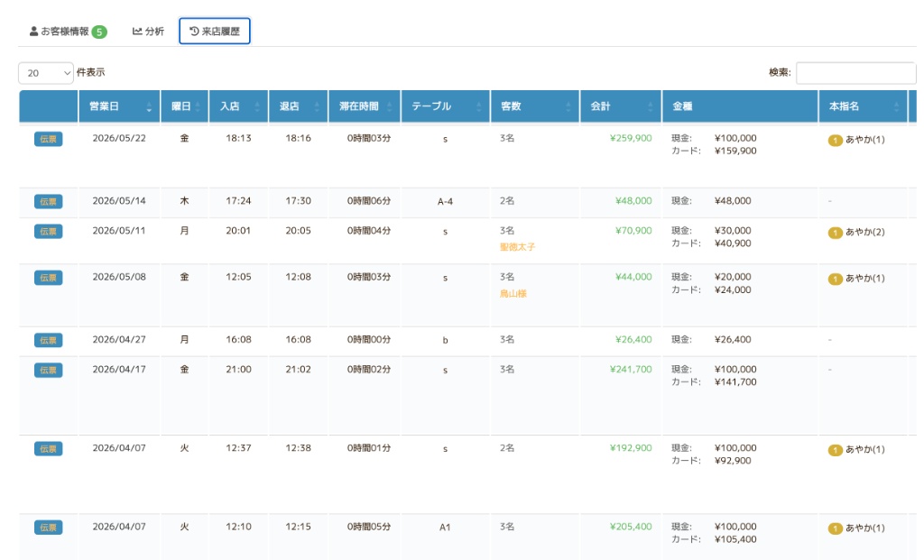Click the card amount ¥92,900
Viewport: 924px width, 560px height.
[x=733, y=461]
